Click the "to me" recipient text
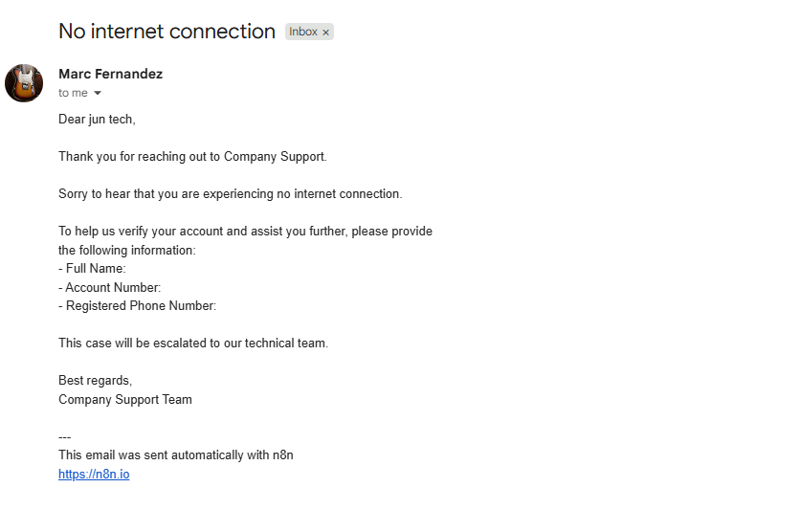The image size is (800, 532). pos(73,93)
